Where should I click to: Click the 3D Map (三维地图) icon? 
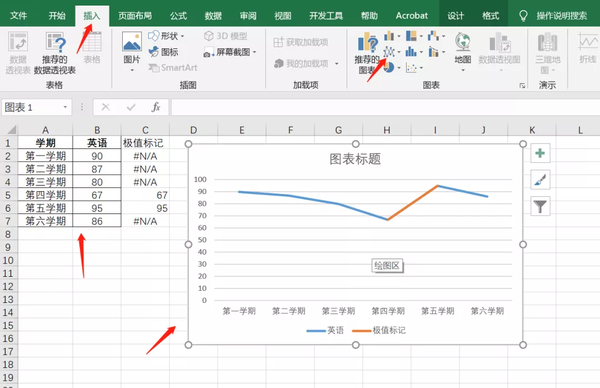[x=548, y=42]
